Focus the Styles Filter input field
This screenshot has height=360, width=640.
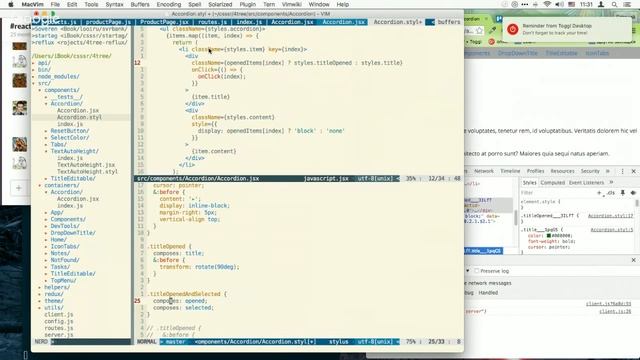tap(557, 193)
